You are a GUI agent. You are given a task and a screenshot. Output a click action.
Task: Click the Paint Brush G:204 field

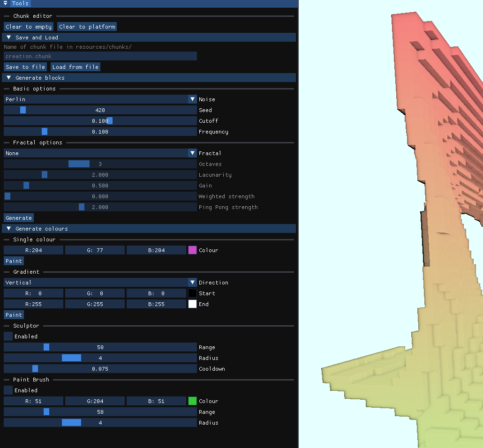tap(95, 401)
